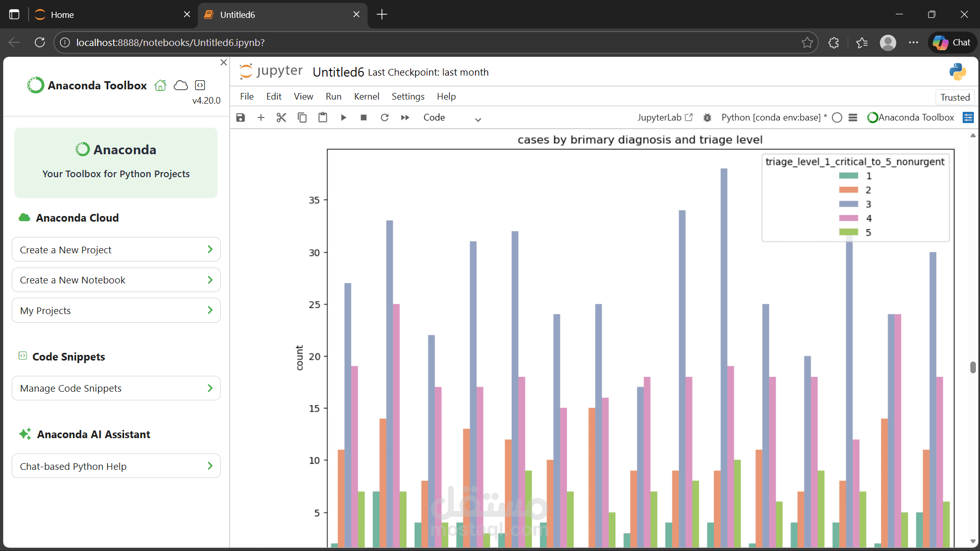
Task: Close the Anaconda Toolbox side panel
Action: tap(224, 62)
